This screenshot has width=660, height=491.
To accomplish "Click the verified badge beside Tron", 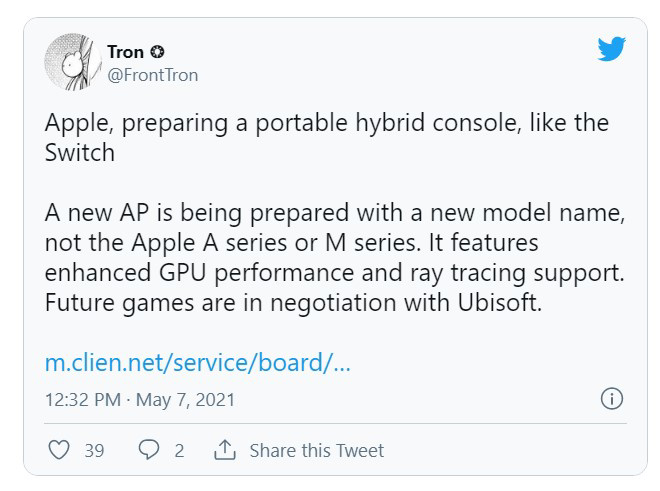I will click(x=157, y=52).
